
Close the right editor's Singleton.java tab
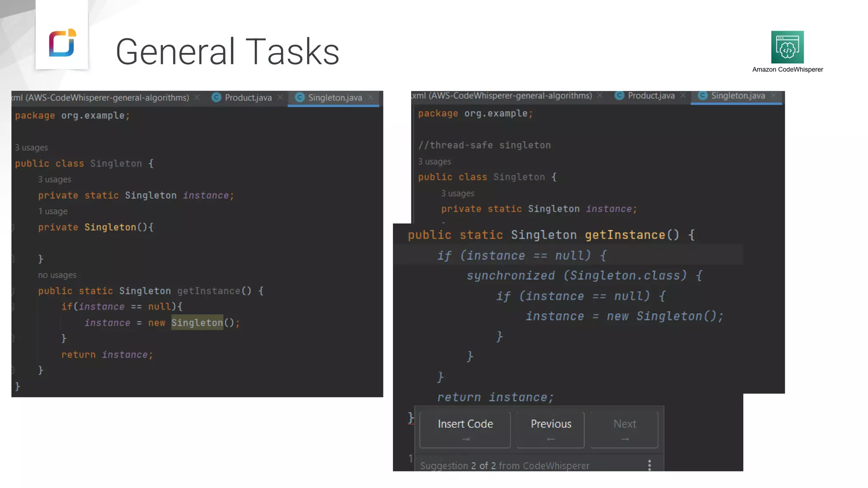pos(773,96)
